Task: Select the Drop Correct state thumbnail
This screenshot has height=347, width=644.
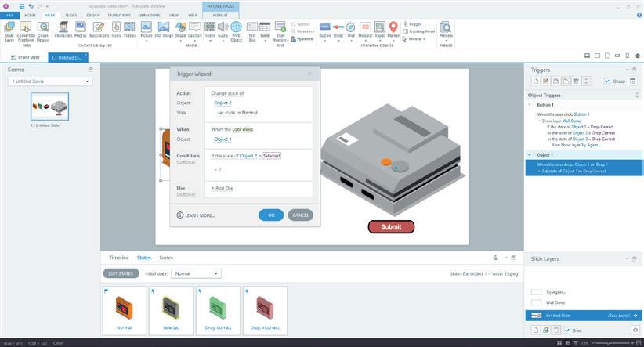Action: pyautogui.click(x=218, y=311)
